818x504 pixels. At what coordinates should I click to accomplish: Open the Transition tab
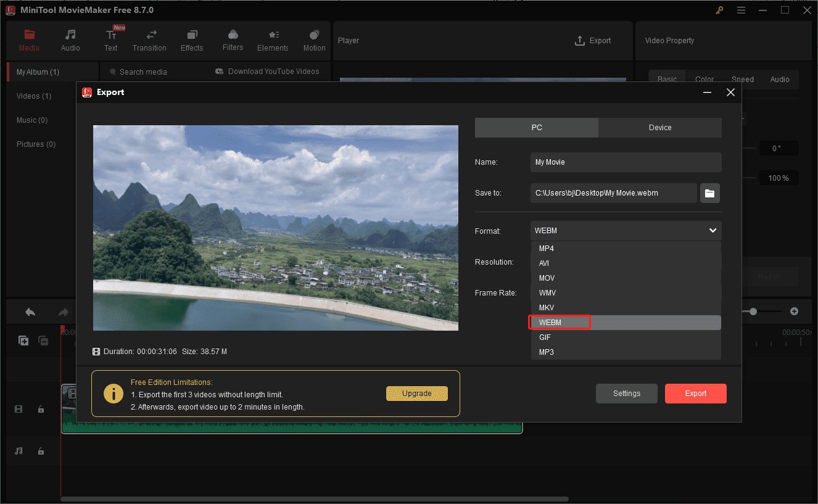(149, 40)
